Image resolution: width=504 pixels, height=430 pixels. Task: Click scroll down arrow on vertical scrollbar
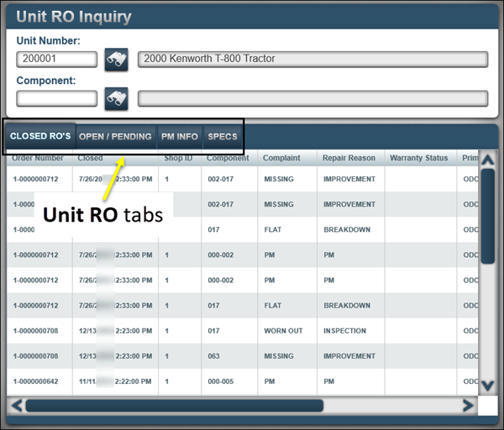(x=487, y=385)
